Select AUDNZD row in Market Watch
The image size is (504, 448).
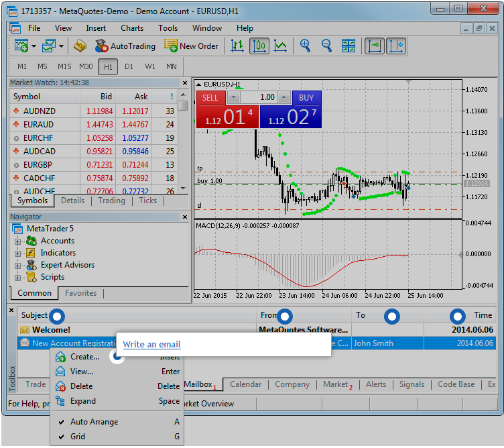(94, 111)
